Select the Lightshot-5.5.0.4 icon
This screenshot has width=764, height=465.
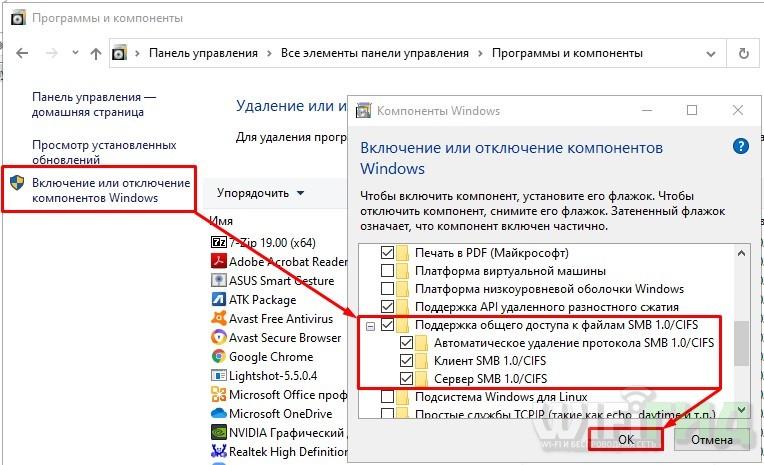(x=219, y=375)
